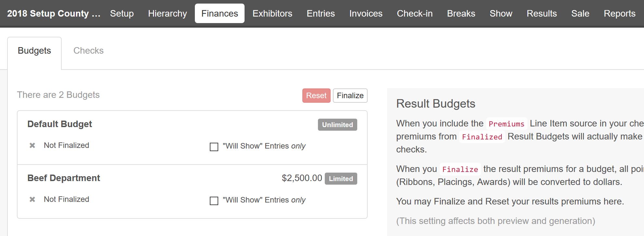Finalize the result budgets
Image resolution: width=644 pixels, height=236 pixels.
click(350, 95)
